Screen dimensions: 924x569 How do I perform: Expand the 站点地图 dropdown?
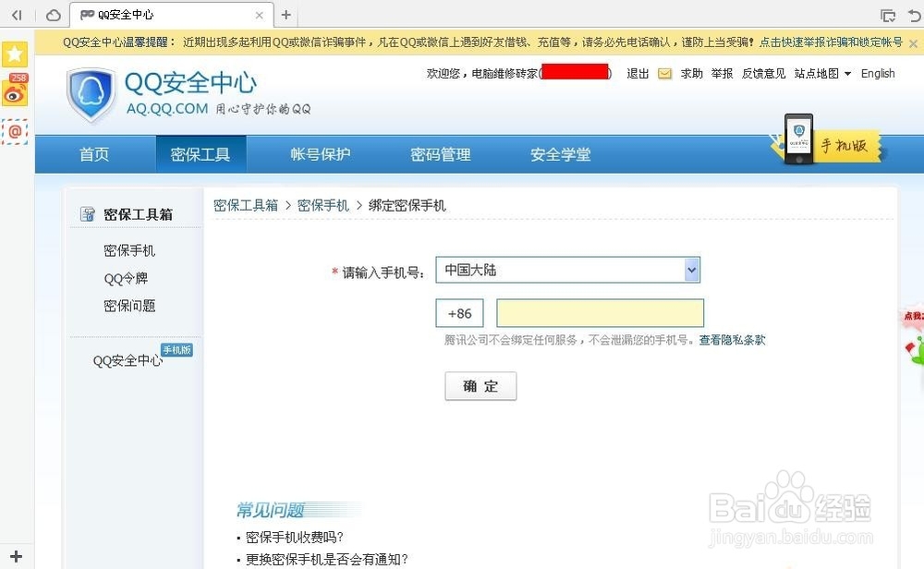[x=822, y=74]
